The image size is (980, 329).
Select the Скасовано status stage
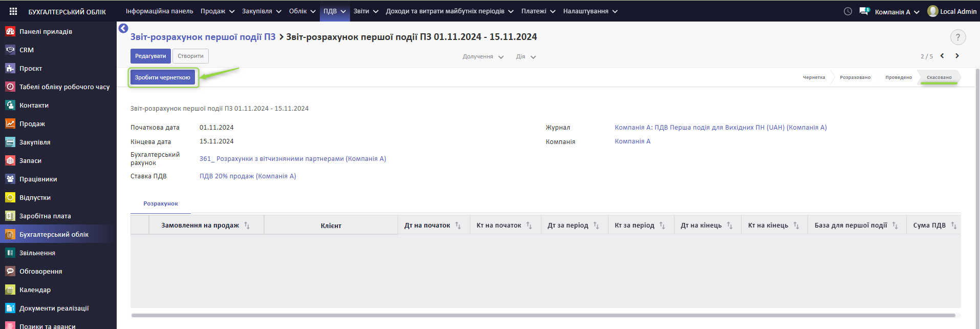click(x=939, y=77)
